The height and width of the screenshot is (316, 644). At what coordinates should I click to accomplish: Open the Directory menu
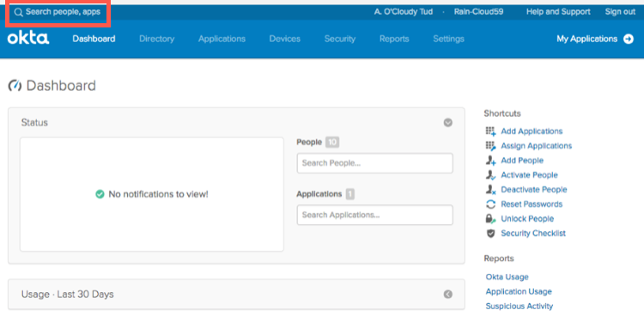coord(157,39)
